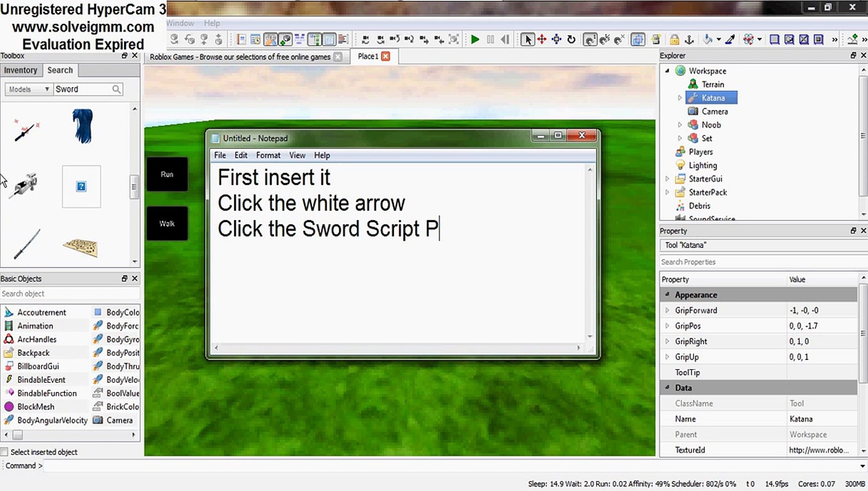This screenshot has width=868, height=491.
Task: Select Terrain in the Explorer tree
Action: tap(713, 84)
